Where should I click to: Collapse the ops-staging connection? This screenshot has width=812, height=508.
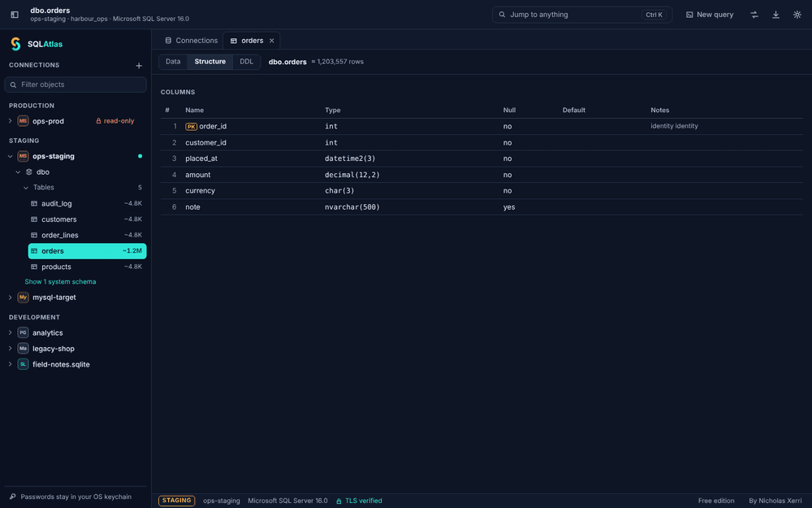coord(10,156)
